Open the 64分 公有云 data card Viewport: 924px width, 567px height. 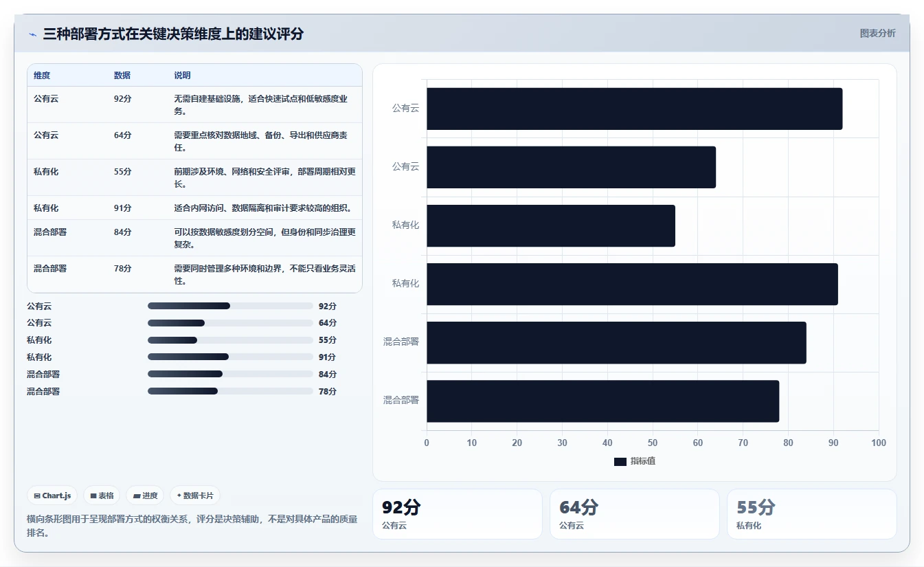coord(635,514)
